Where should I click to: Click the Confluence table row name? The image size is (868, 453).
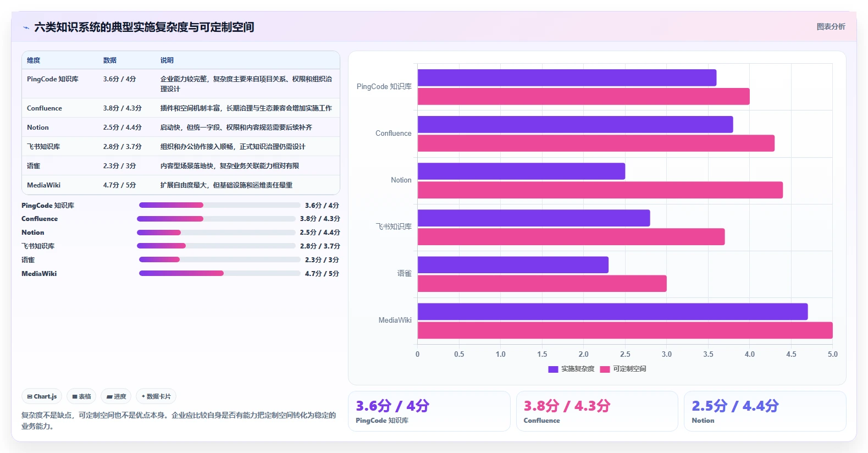pyautogui.click(x=45, y=108)
